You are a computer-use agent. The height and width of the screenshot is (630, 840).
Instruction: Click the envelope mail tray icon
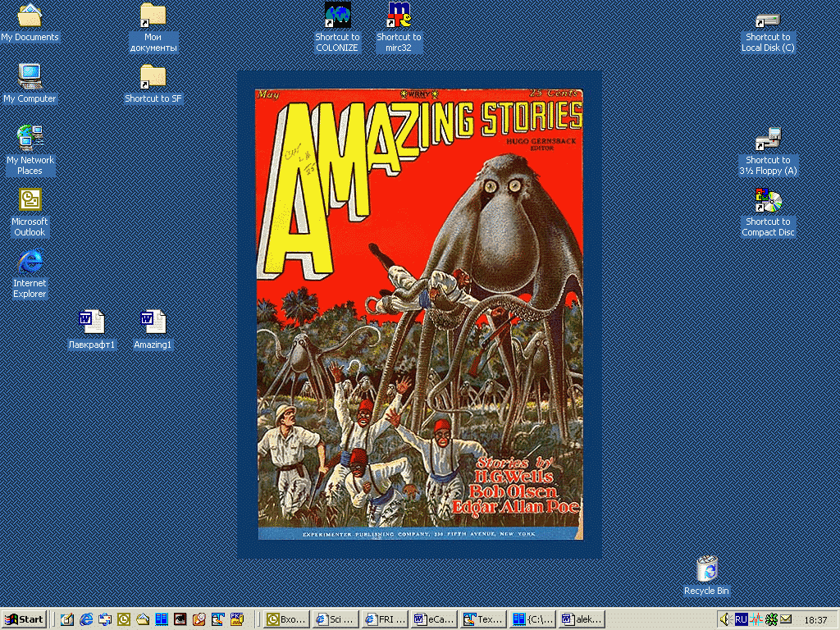point(785,619)
